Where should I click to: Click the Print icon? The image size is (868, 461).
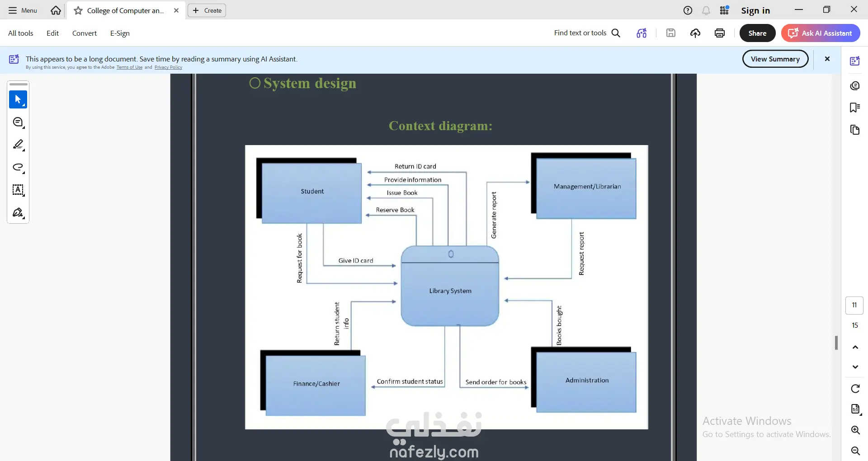coord(720,33)
